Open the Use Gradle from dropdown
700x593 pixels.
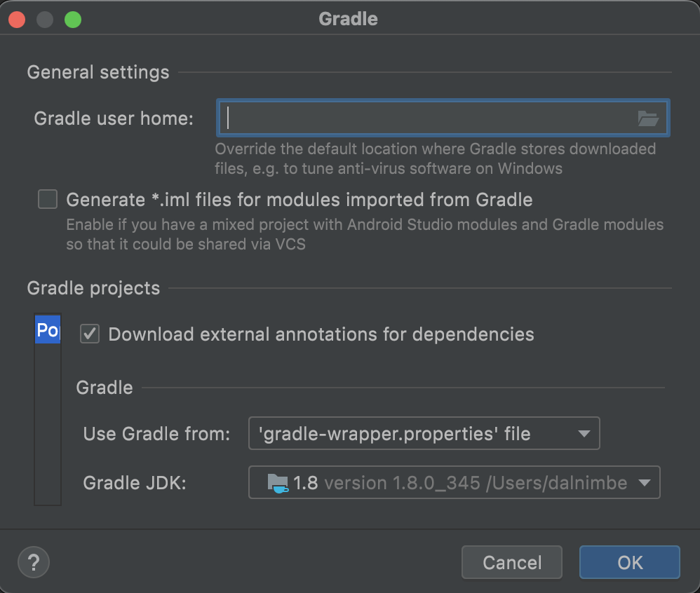[x=424, y=433]
